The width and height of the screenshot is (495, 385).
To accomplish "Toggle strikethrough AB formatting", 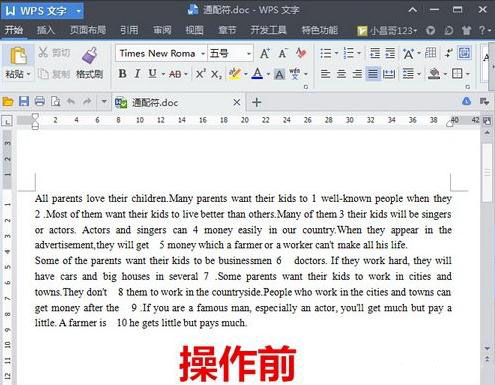I will tap(175, 74).
